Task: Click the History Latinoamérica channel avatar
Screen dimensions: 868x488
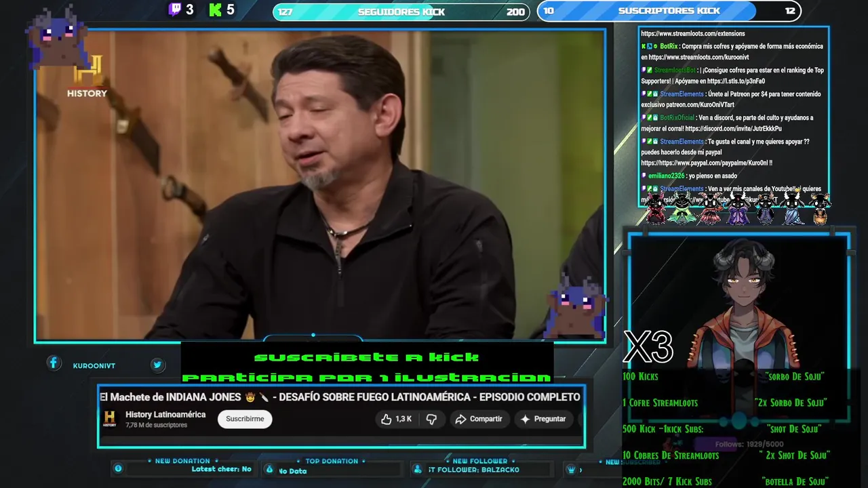Action: pyautogui.click(x=110, y=419)
